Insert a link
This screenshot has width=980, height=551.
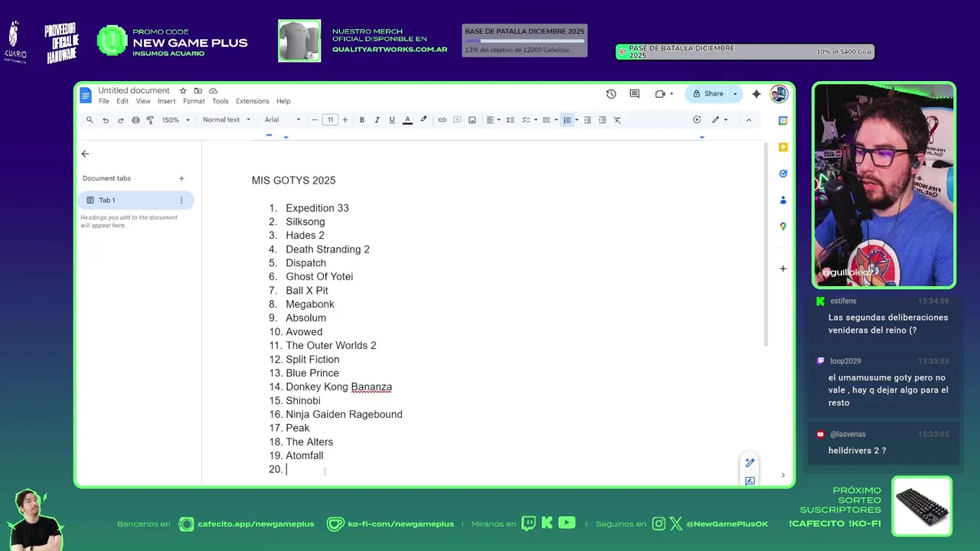pyautogui.click(x=442, y=119)
